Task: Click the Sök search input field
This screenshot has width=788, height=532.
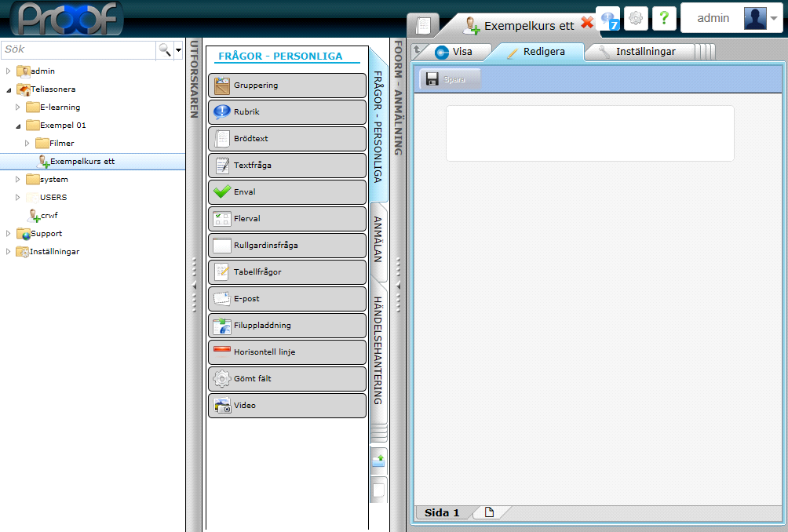Action: [77, 49]
